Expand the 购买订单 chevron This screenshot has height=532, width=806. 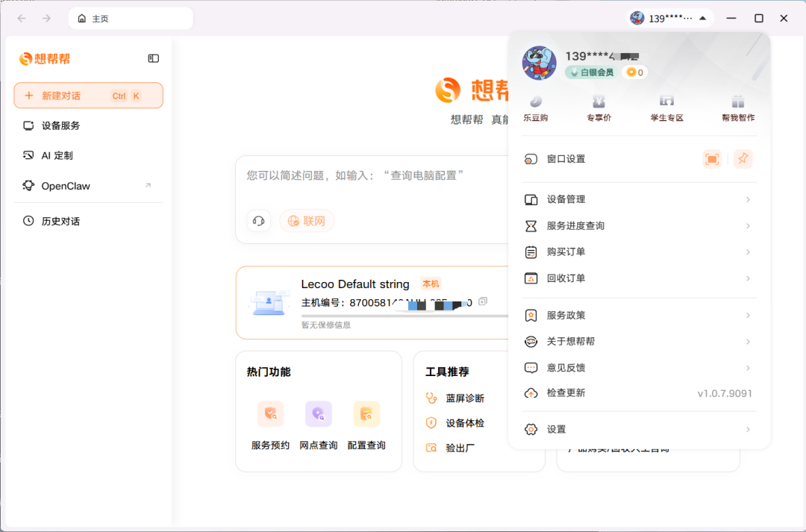(748, 252)
